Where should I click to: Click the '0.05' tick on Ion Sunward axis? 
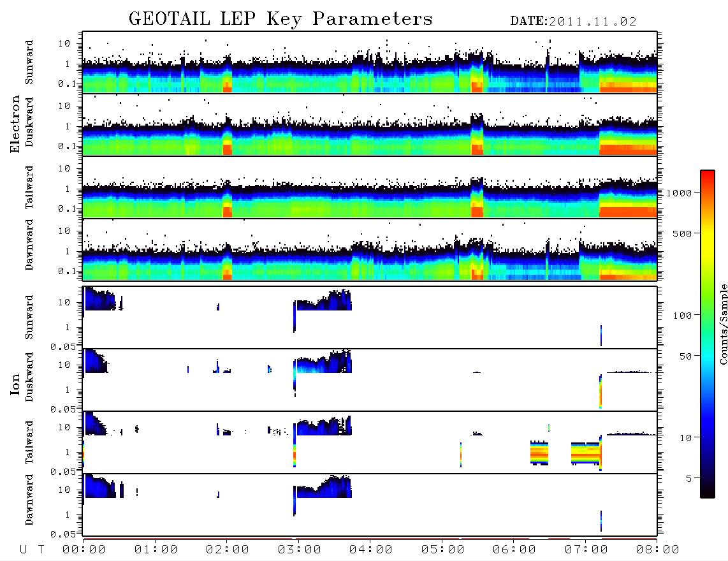click(x=63, y=346)
